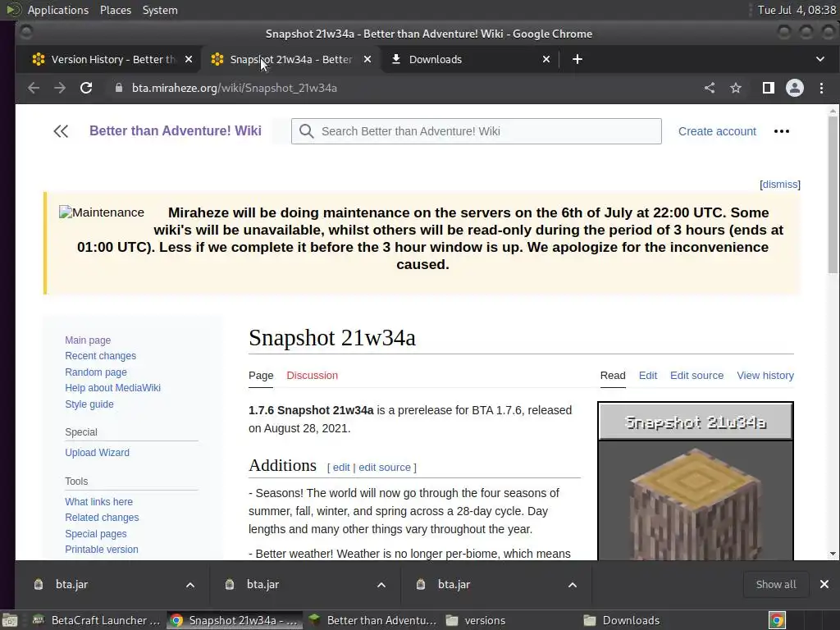Edit the Additions section
The height and width of the screenshot is (630, 840).
click(341, 467)
